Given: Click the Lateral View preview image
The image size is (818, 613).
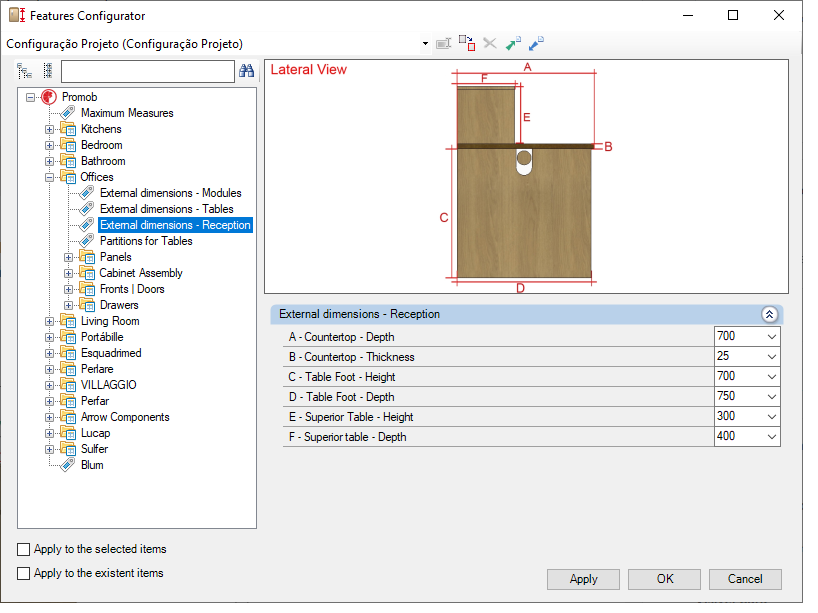Looking at the screenshot, I should tap(524, 177).
